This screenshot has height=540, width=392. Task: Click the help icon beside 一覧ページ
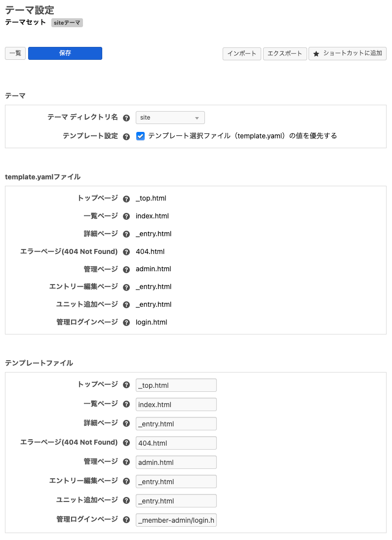point(126,216)
